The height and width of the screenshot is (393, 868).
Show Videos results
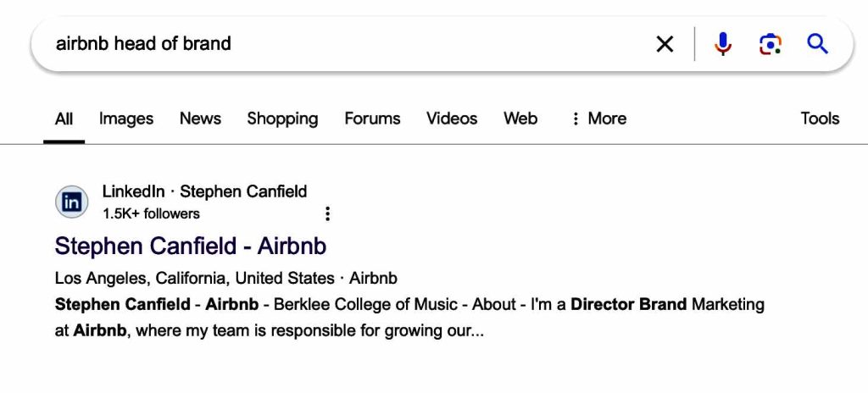click(452, 119)
